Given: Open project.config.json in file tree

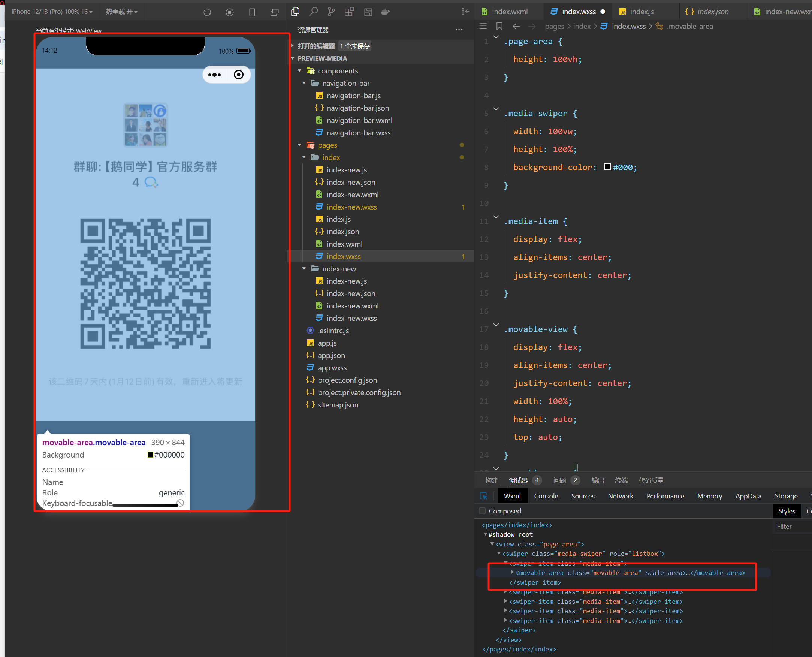Looking at the screenshot, I should pos(347,380).
